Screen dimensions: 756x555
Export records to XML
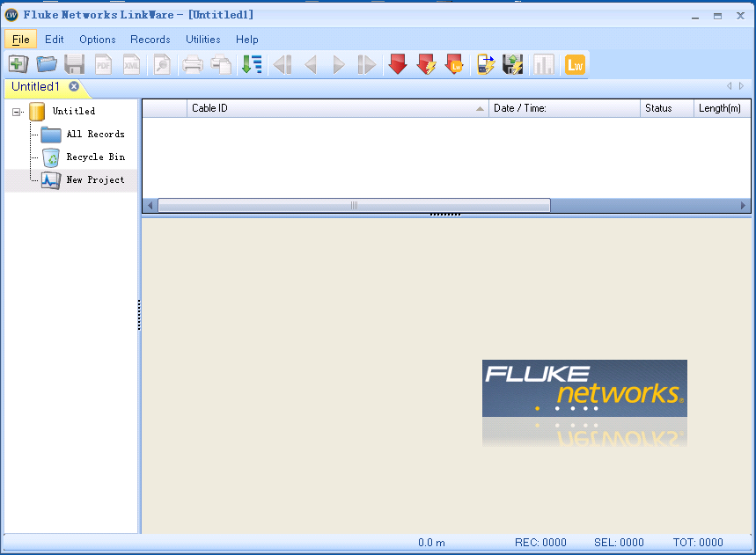[x=132, y=64]
